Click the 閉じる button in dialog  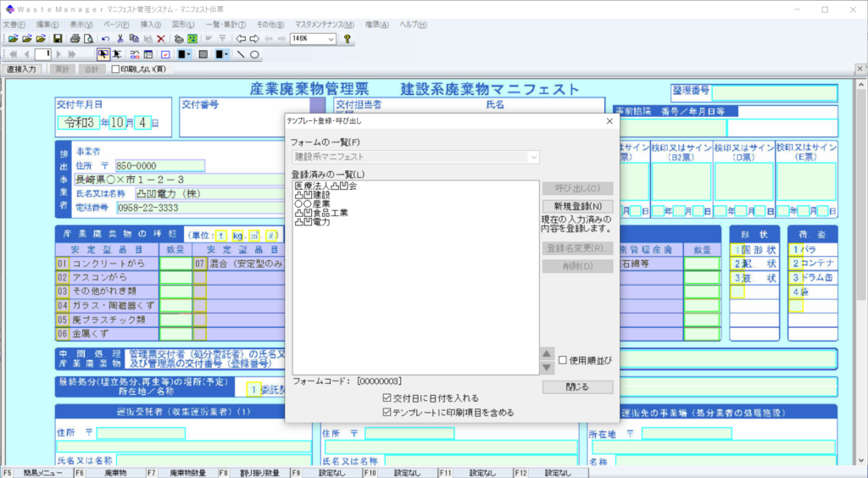tap(578, 386)
